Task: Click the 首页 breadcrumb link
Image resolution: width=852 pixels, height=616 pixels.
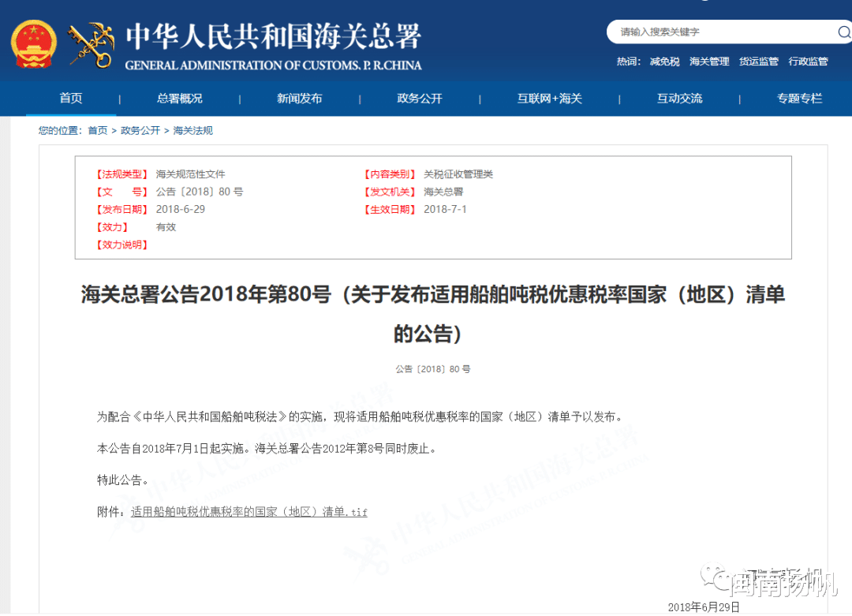Action: (97, 130)
